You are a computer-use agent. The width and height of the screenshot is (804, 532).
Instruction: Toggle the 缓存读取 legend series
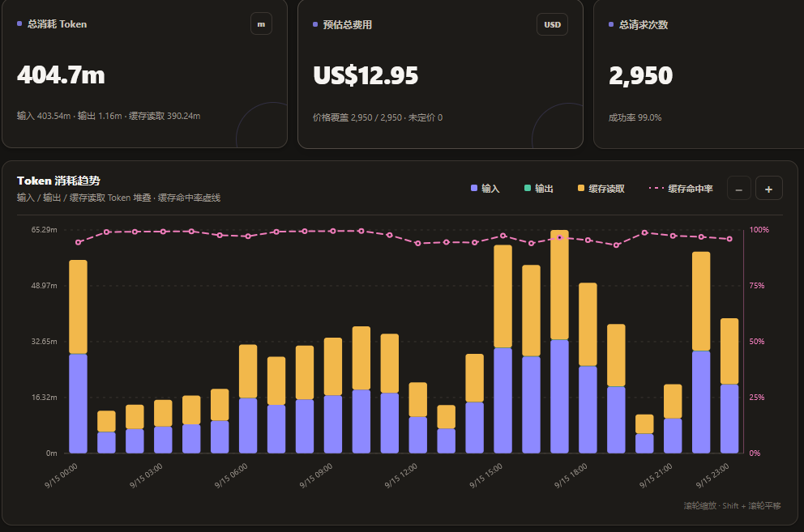601,188
